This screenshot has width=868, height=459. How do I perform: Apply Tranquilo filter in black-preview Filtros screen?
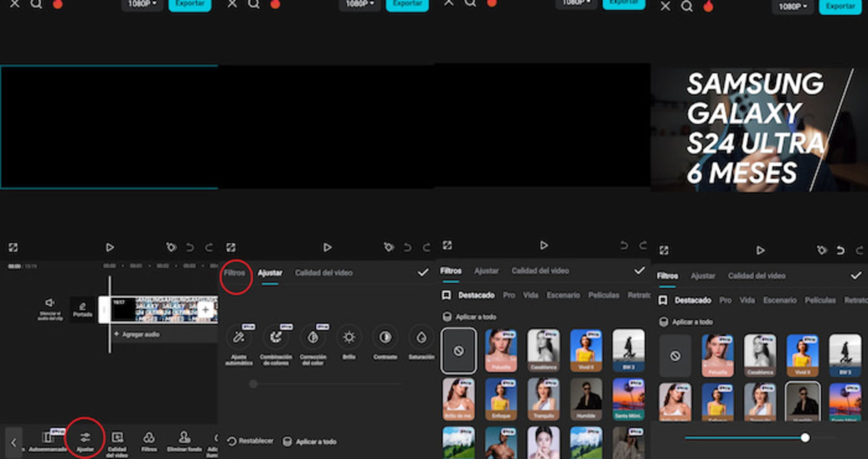(x=543, y=399)
